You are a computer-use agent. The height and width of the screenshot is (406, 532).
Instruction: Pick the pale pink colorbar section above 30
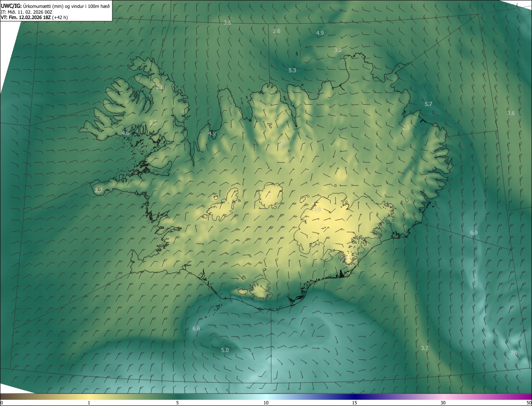click(x=443, y=397)
